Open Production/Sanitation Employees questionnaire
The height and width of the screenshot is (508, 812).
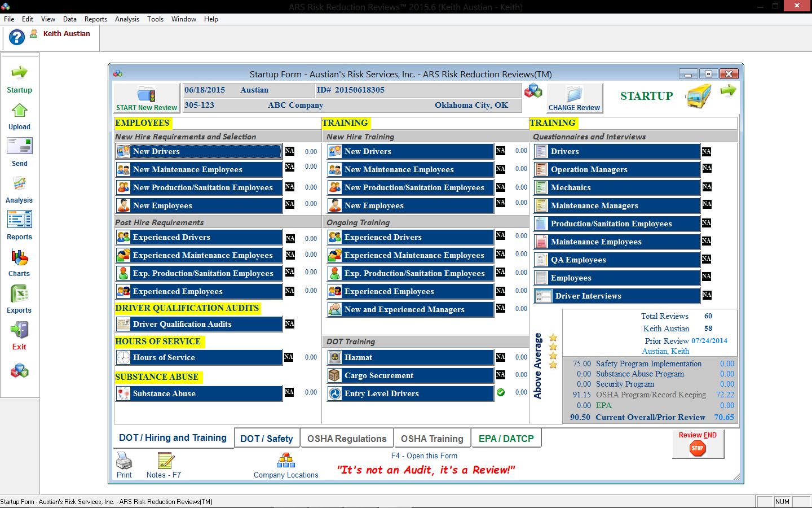617,224
